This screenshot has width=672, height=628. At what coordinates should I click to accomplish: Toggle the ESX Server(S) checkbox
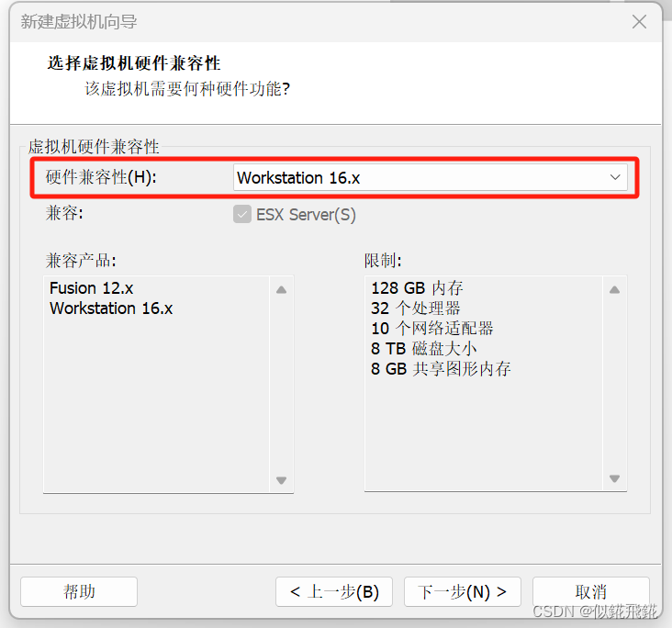242,214
